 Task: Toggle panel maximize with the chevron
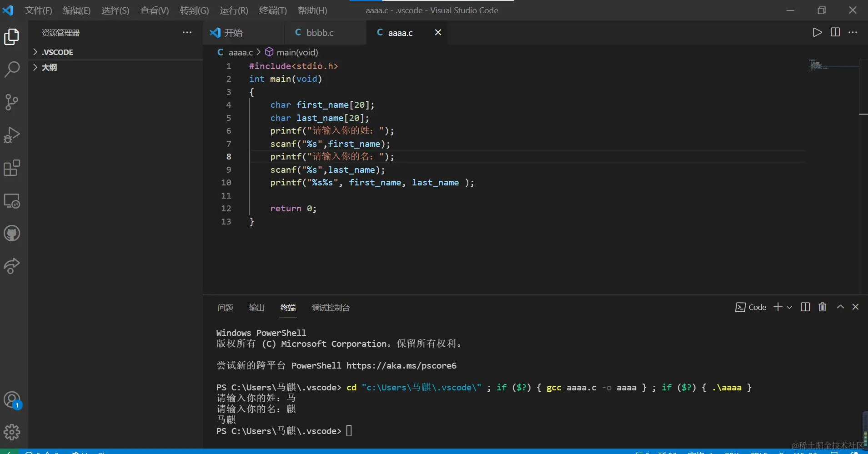(840, 307)
